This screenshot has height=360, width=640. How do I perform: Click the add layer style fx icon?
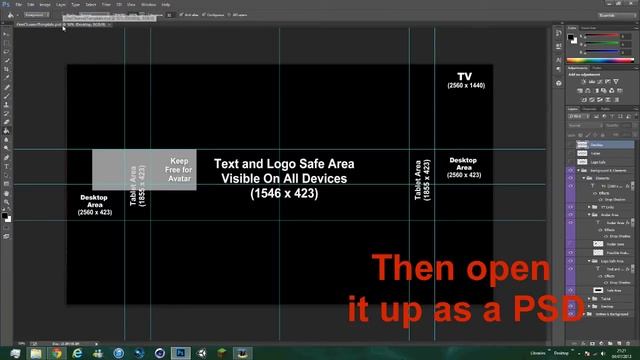point(583,344)
